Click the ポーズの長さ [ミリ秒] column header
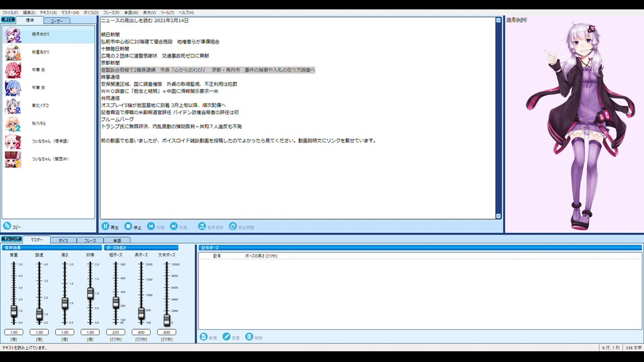The width and height of the screenshot is (644, 362). [261, 255]
